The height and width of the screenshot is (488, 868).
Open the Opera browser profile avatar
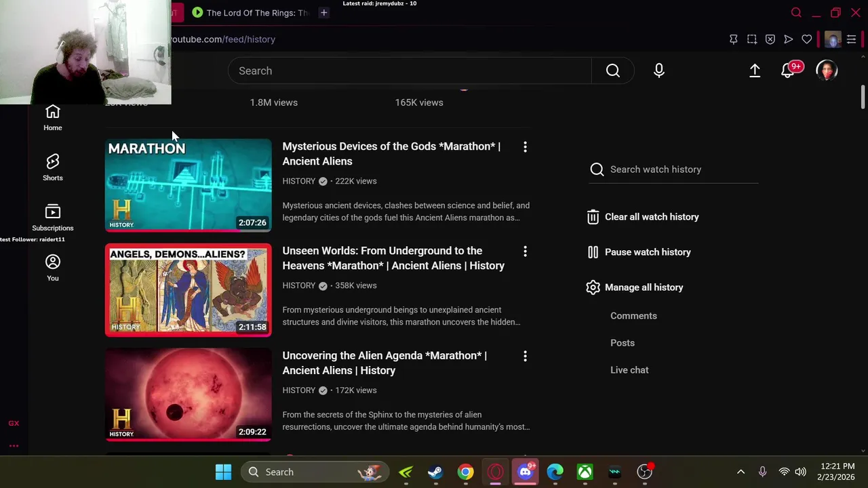pos(833,39)
